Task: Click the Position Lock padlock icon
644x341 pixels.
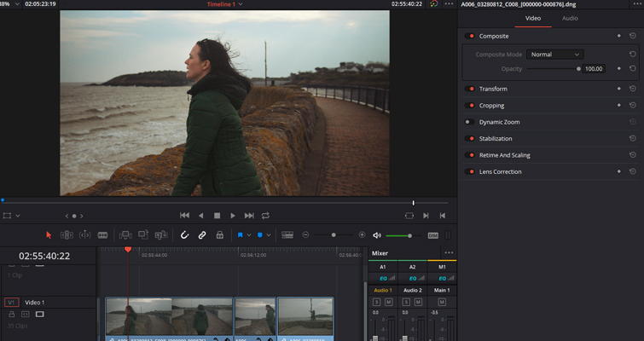Action: [x=219, y=234]
